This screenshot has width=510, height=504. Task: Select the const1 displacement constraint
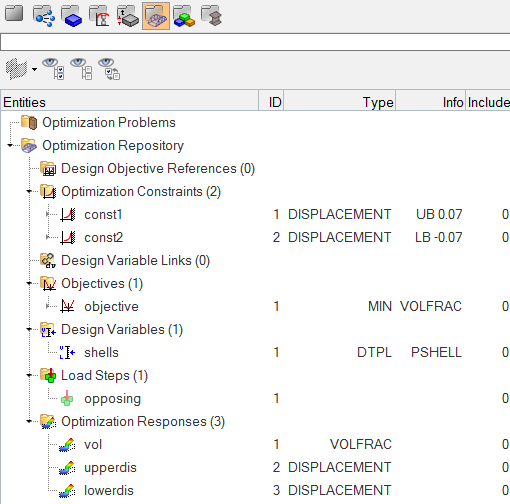[x=103, y=214]
